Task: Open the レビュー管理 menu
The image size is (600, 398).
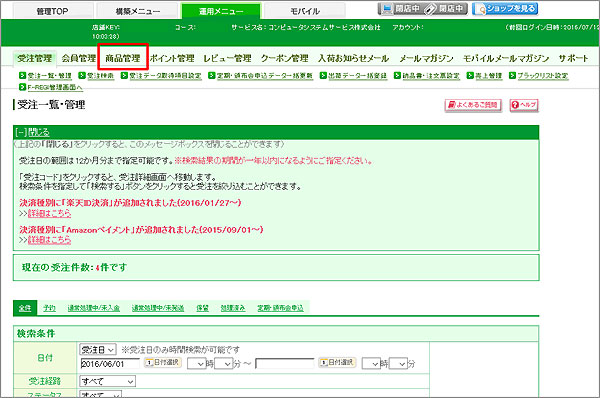Action: 227,59
